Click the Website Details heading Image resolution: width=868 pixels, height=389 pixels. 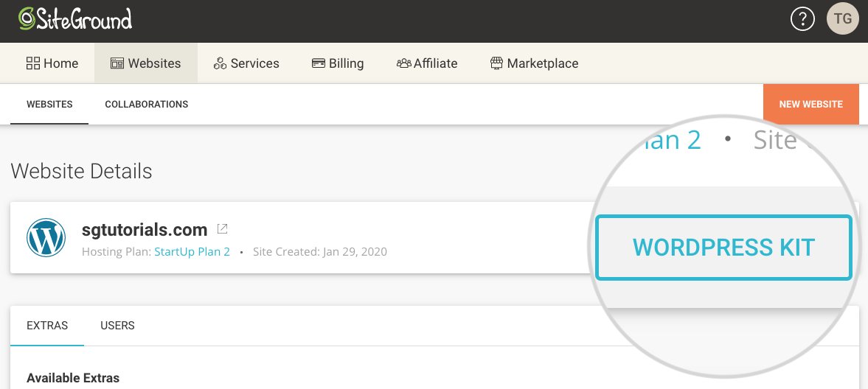(81, 171)
